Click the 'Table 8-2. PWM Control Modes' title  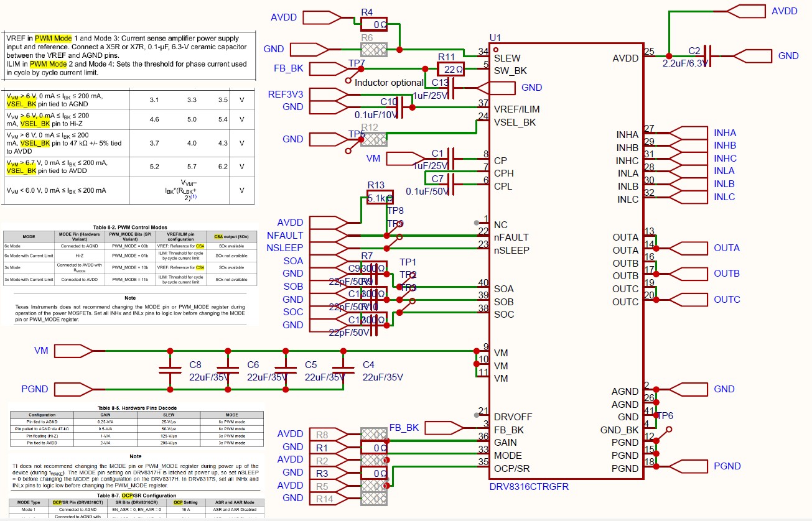[130, 228]
